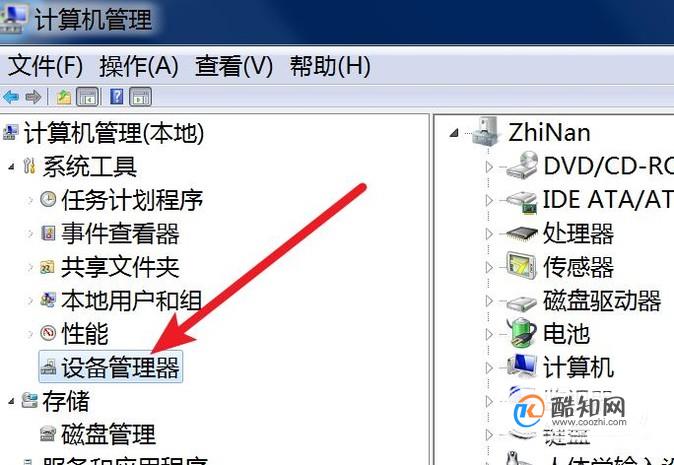Click the Forward arrow toolbar icon
674x465 pixels.
tap(33, 97)
